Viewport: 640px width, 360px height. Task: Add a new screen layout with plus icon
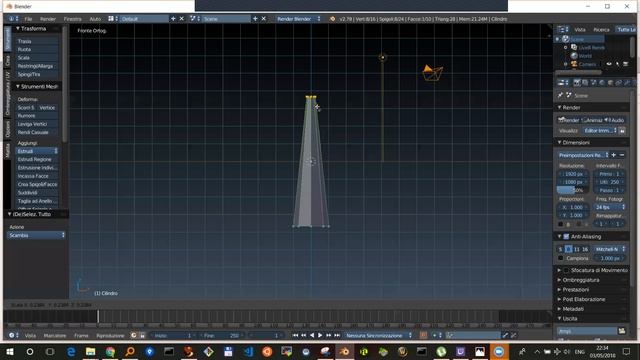pos(173,19)
